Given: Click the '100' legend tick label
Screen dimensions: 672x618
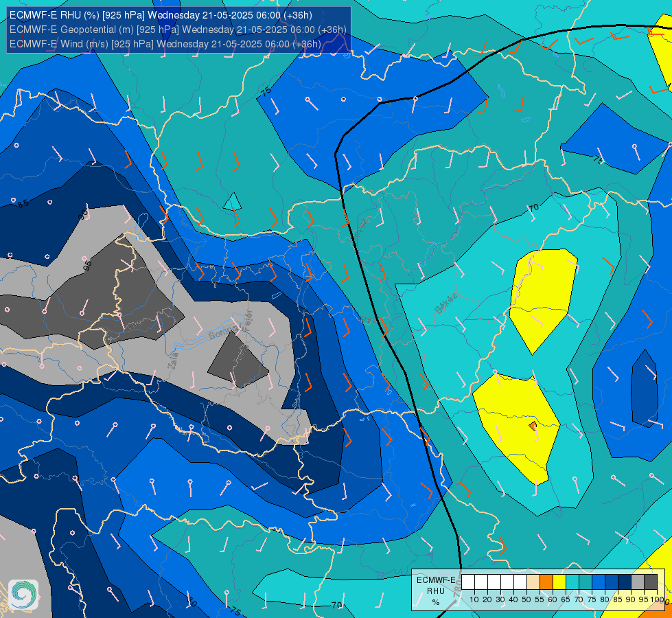Looking at the screenshot, I should 657,599.
